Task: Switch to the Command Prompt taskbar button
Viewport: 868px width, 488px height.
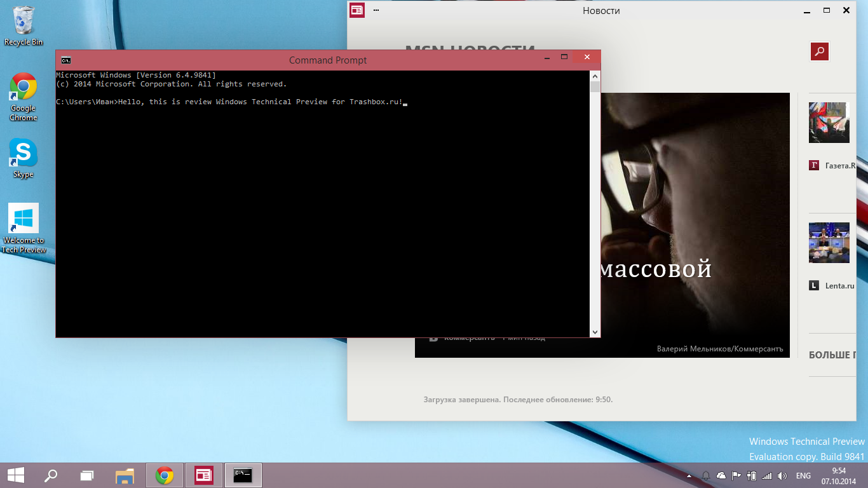Action: tap(243, 475)
